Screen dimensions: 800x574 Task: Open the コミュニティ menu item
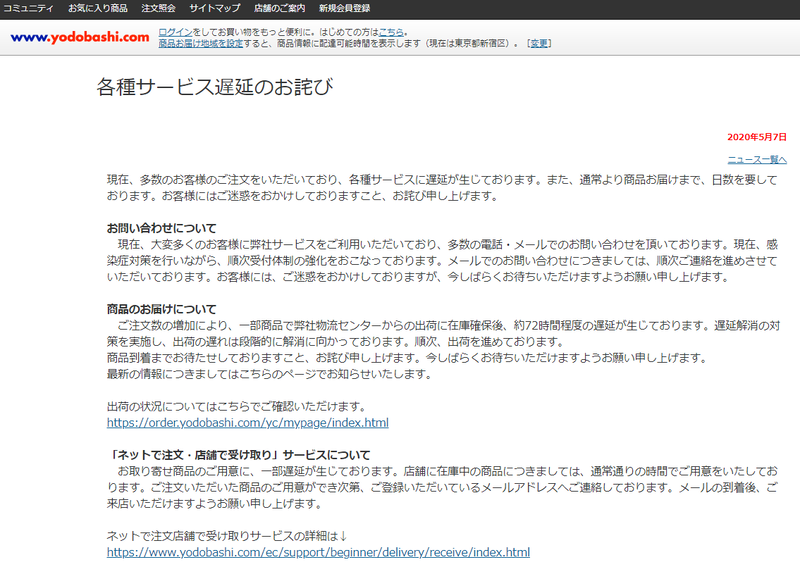tap(29, 8)
